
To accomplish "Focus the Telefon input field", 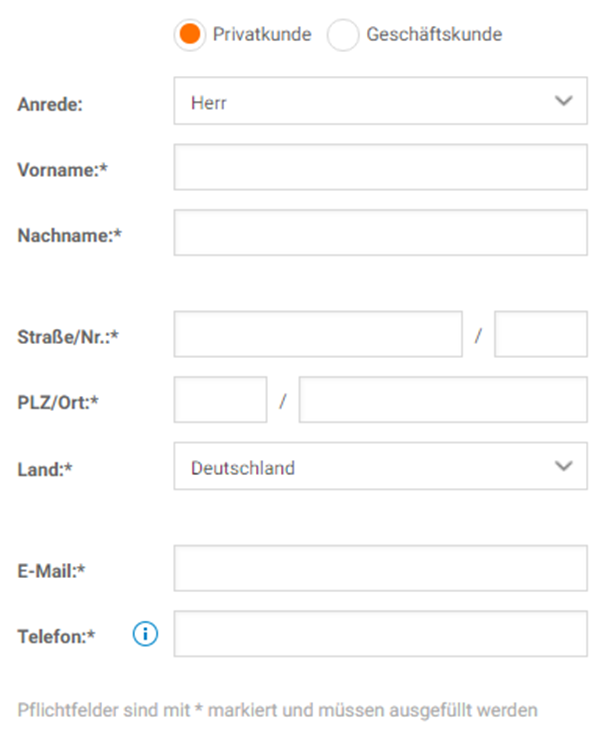I will tap(380, 634).
